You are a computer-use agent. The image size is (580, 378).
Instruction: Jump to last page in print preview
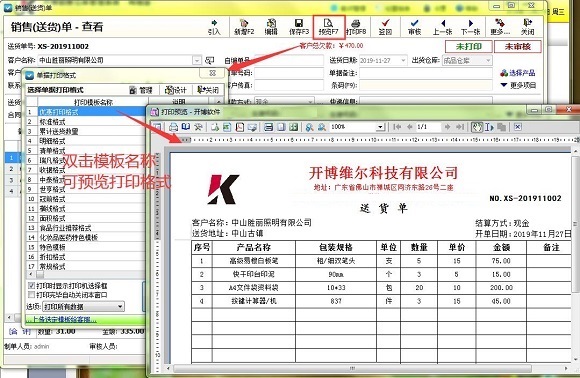point(460,127)
